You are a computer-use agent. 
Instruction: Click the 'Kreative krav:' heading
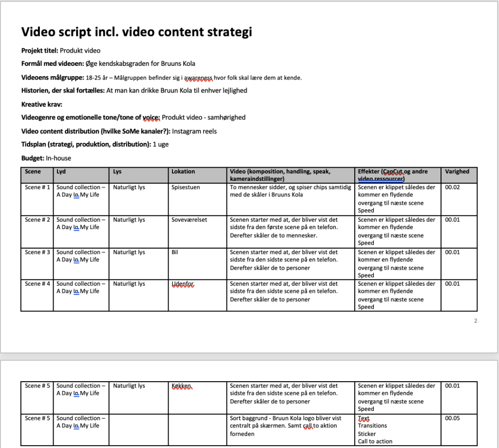point(42,104)
